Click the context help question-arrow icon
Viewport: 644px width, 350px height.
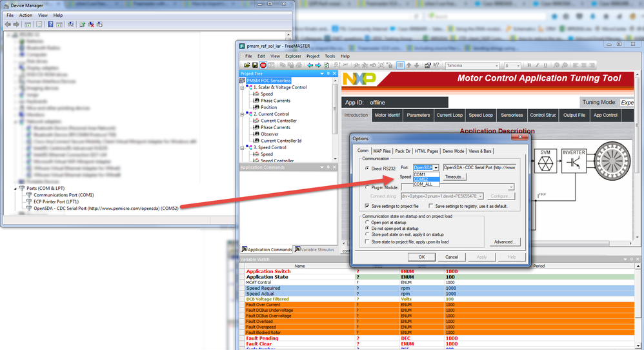click(x=436, y=65)
